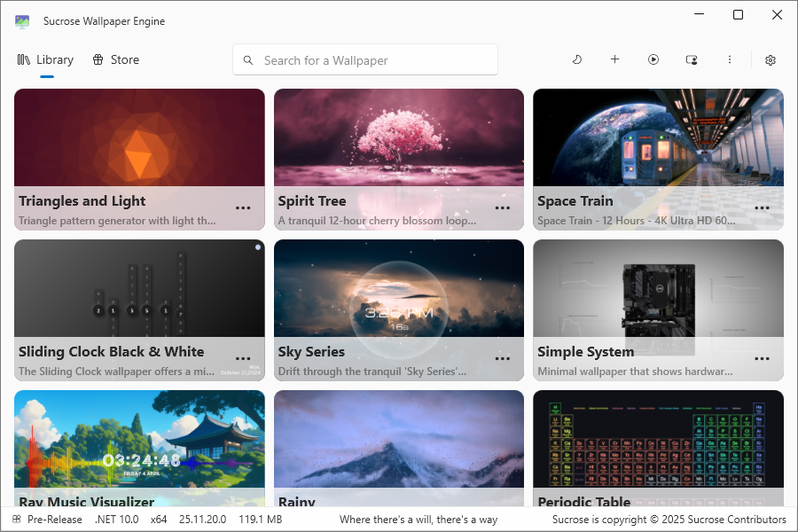The width and height of the screenshot is (798, 532).
Task: Toggle dark mode with the moon icon
Action: point(577,59)
